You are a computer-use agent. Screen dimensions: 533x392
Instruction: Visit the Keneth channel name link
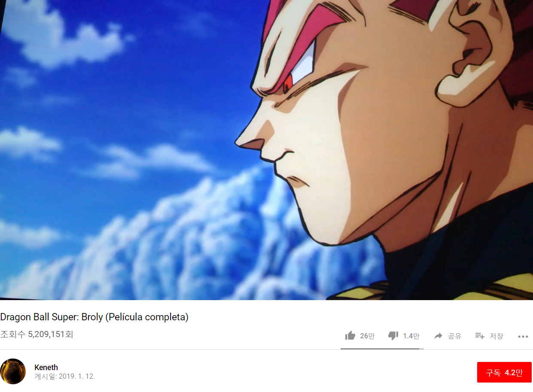46,368
